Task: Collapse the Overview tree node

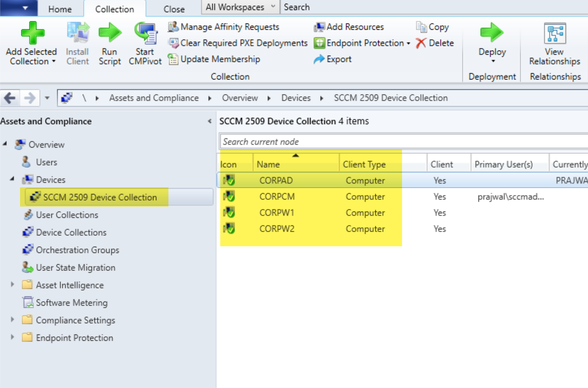Action: pyautogui.click(x=5, y=144)
